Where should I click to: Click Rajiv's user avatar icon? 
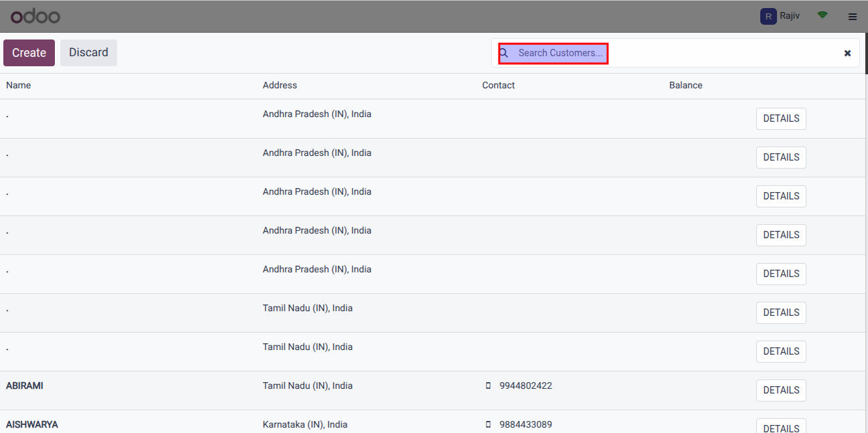point(768,16)
